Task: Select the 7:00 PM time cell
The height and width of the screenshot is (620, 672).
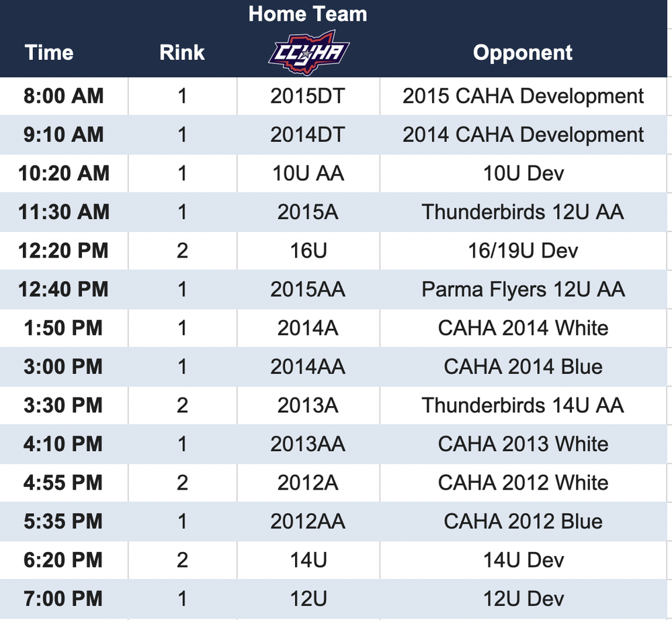Action: (x=63, y=598)
